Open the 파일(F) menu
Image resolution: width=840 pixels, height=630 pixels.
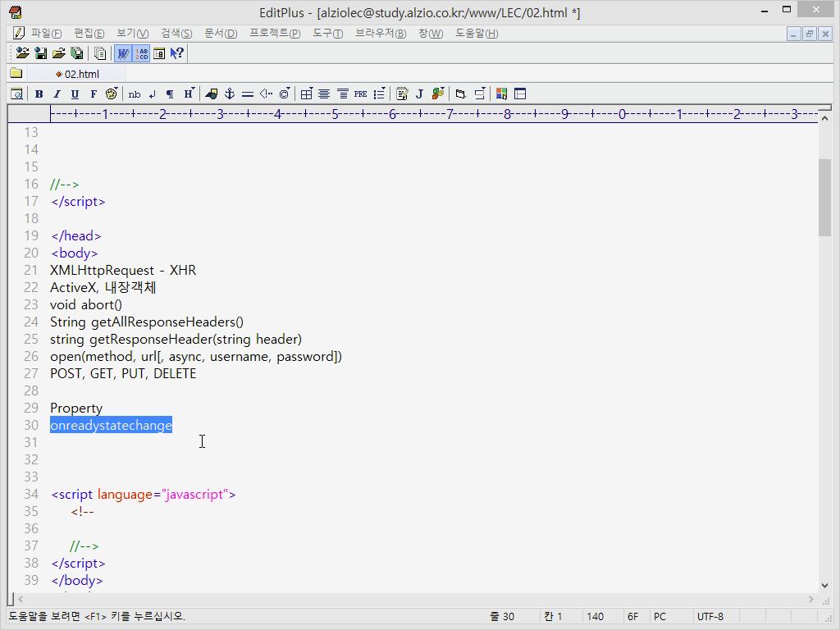(46, 33)
